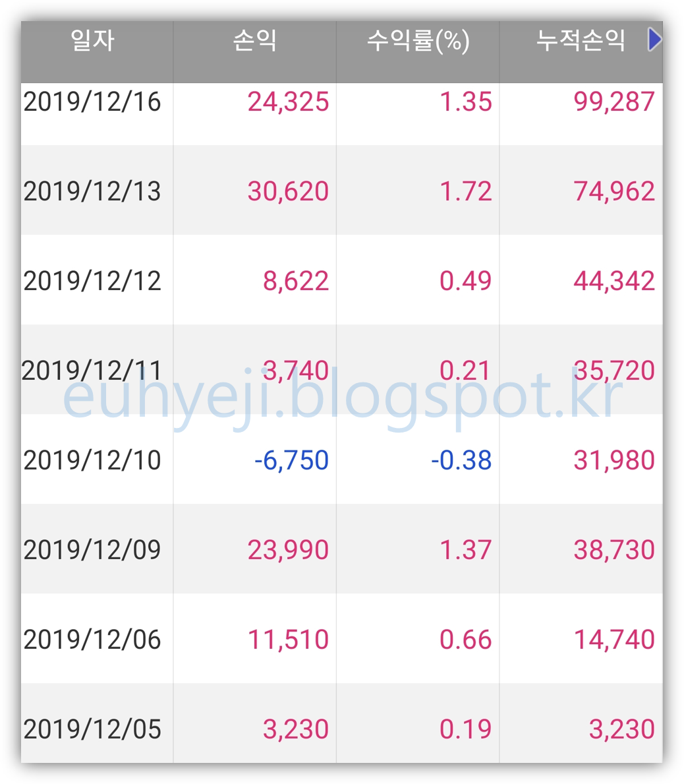Open the 2019/12/13 date row
Screen dimensions: 684x784
coord(342,190)
